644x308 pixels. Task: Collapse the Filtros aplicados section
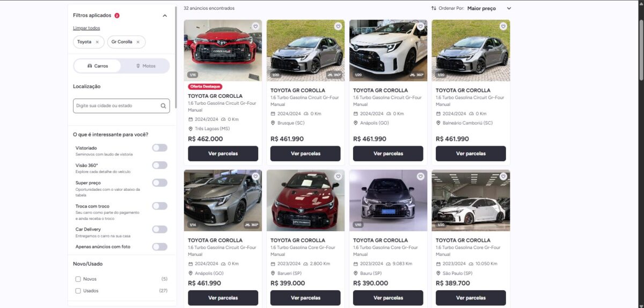[165, 16]
